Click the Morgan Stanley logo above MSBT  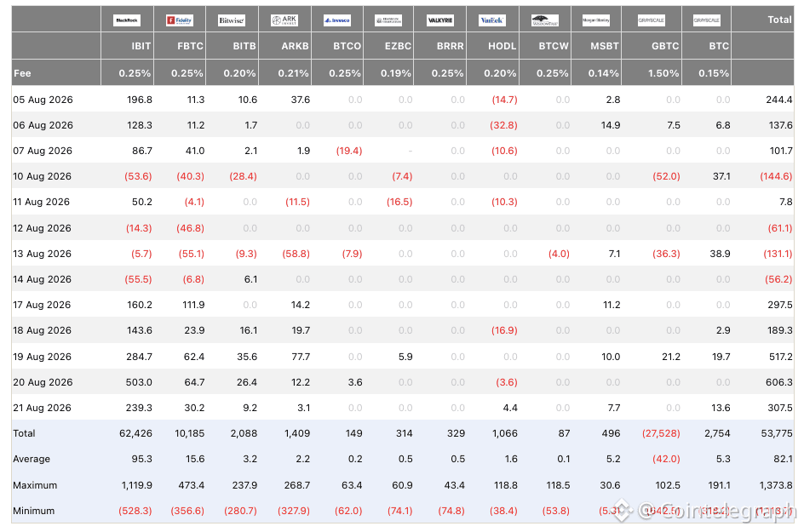[x=596, y=20]
